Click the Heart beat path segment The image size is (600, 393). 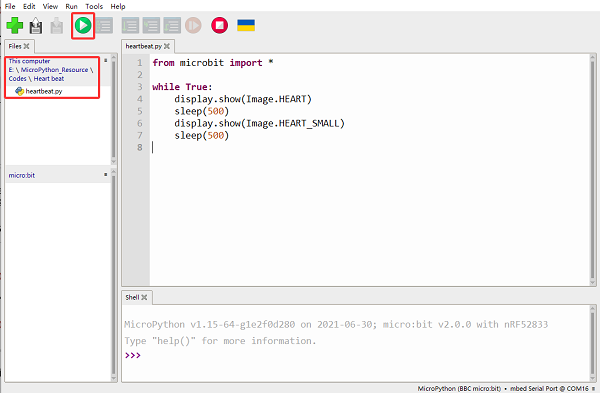pyautogui.click(x=49, y=78)
